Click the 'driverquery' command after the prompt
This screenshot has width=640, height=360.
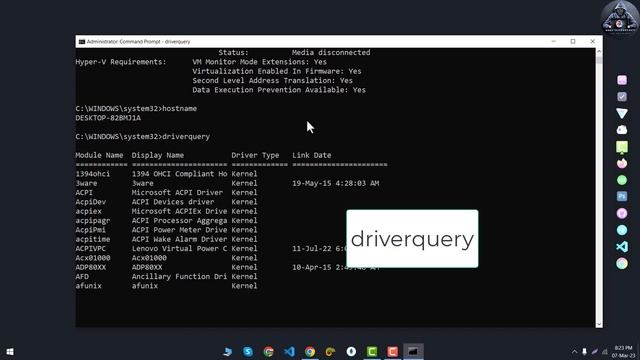(x=186, y=137)
